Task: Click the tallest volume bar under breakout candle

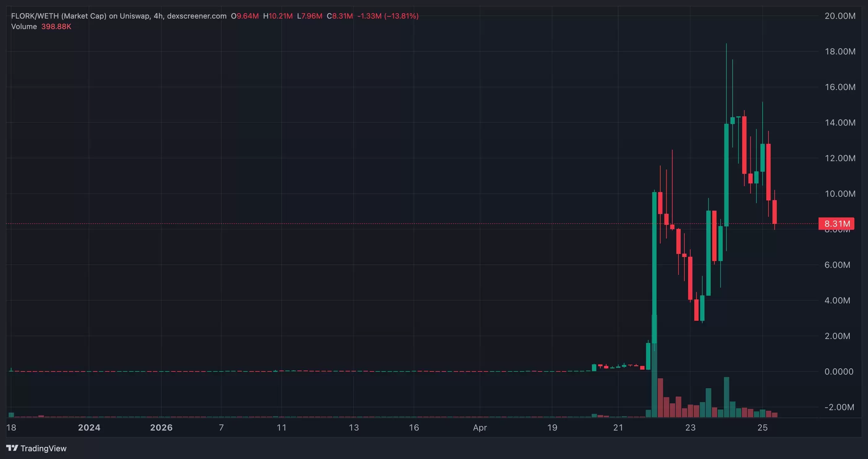Action: pos(654,366)
